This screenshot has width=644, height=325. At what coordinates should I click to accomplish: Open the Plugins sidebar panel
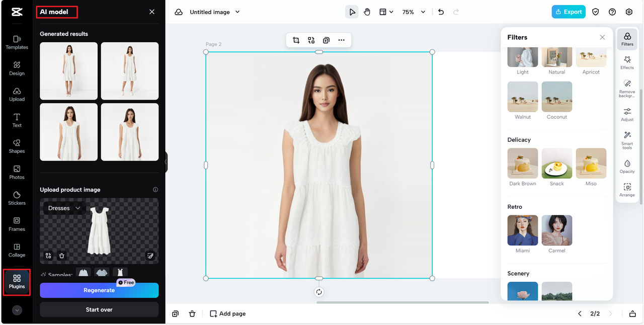click(x=17, y=282)
